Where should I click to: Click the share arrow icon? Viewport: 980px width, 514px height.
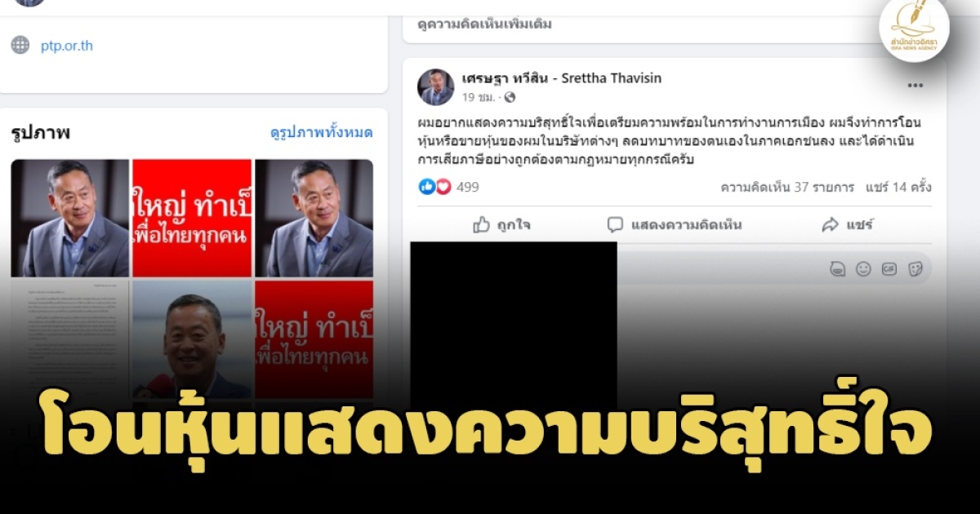[x=830, y=224]
